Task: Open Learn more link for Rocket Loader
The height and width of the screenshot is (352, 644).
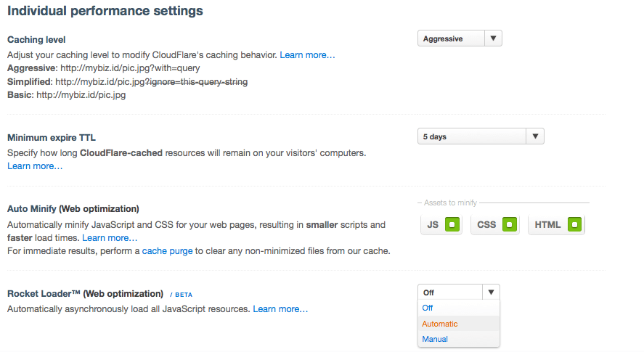Action: click(280, 309)
